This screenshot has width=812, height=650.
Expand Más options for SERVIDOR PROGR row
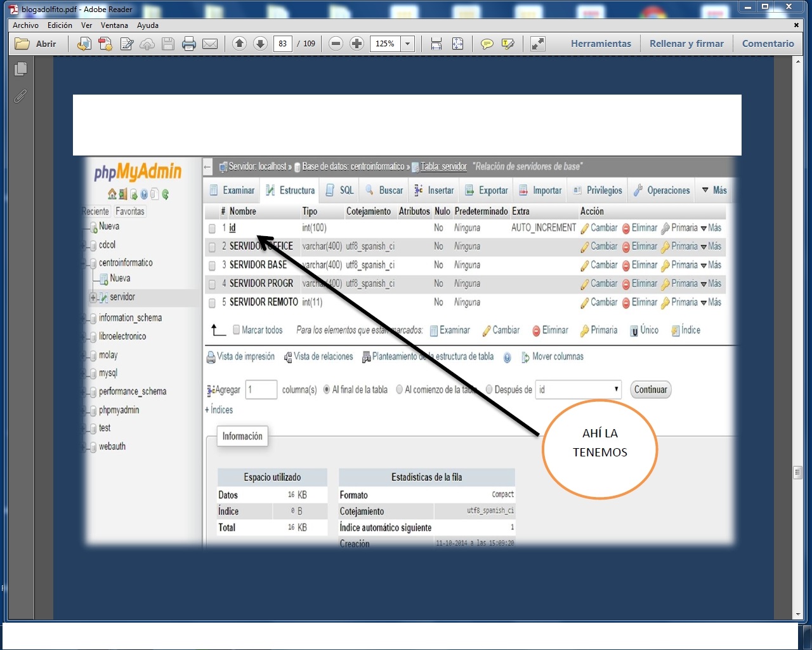coord(711,284)
